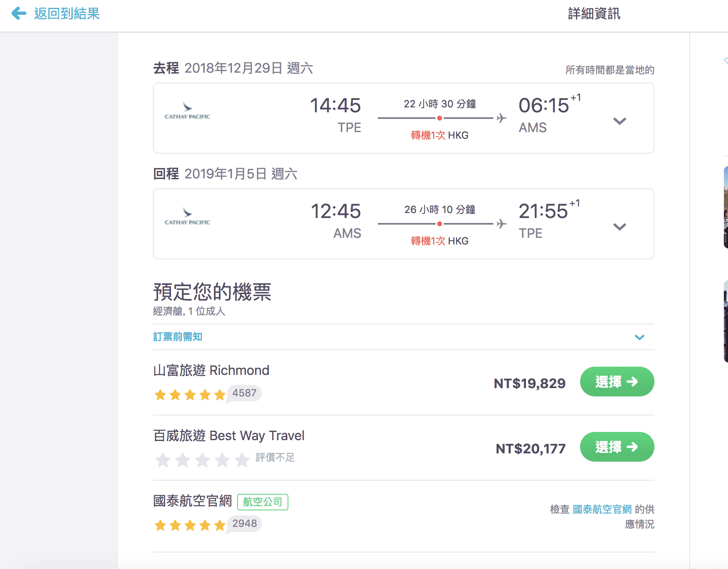Go back via 返回到結果 link
This screenshot has height=569, width=728.
(x=67, y=14)
